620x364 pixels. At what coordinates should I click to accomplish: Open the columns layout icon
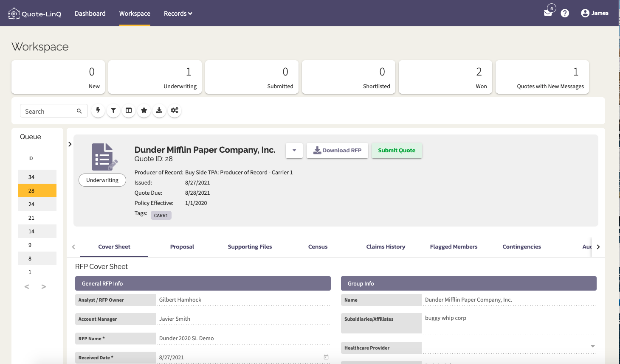pos(129,110)
